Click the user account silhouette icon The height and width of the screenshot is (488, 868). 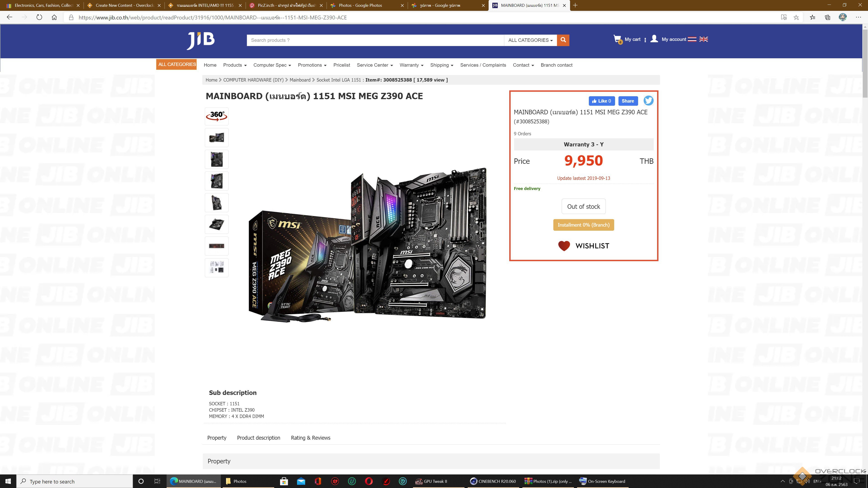coord(654,39)
